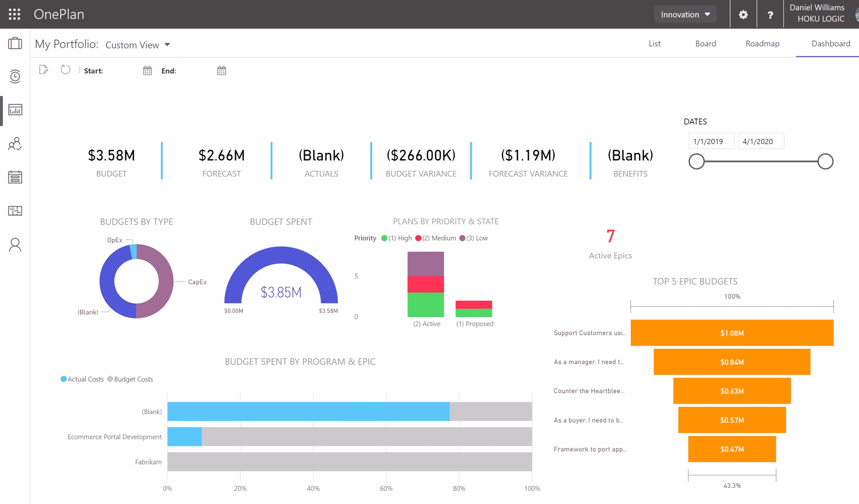Select the $1.08M Support Customers funnel bar

(732, 333)
